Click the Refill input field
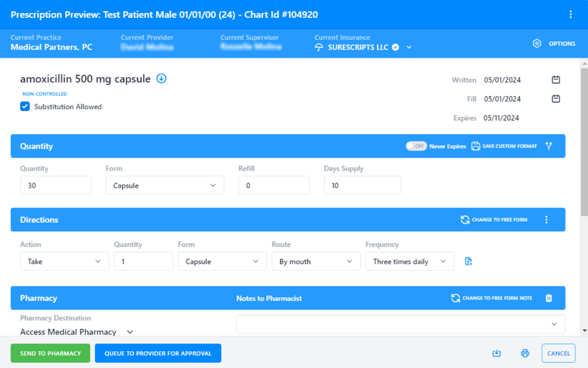The height and width of the screenshot is (368, 588). pos(274,186)
